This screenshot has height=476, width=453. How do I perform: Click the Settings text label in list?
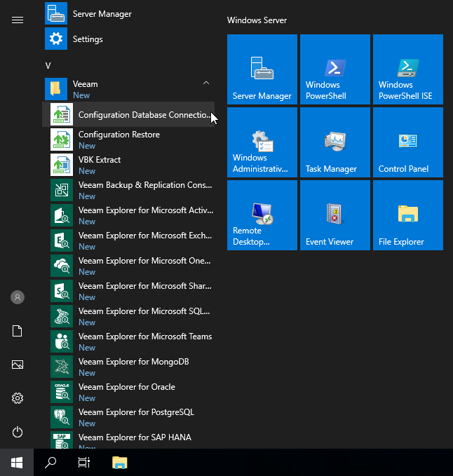(88, 39)
